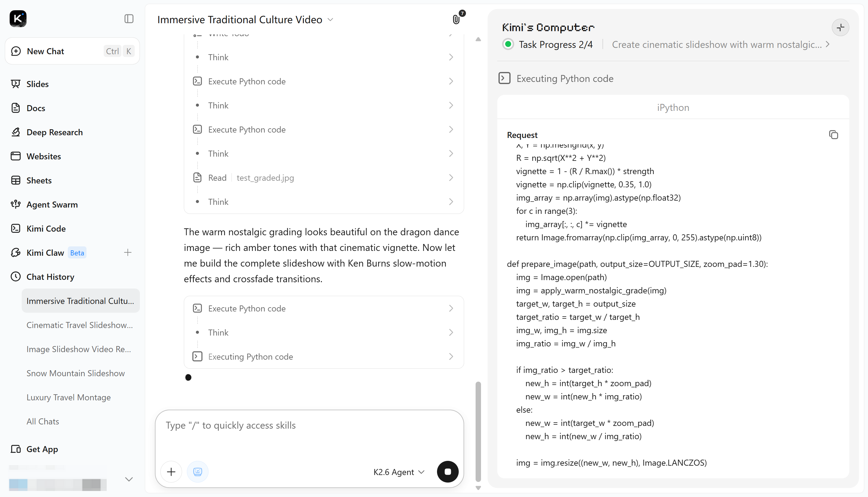
Task: Click the Agent Swarm icon
Action: (16, 205)
